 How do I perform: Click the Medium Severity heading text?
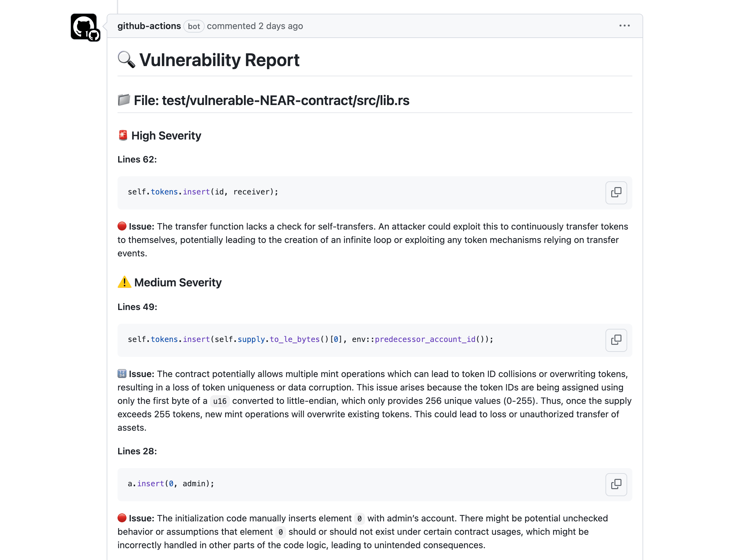tap(178, 283)
